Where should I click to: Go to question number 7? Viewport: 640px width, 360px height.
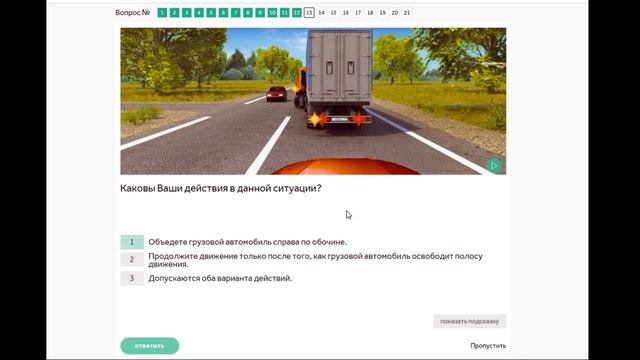236,13
